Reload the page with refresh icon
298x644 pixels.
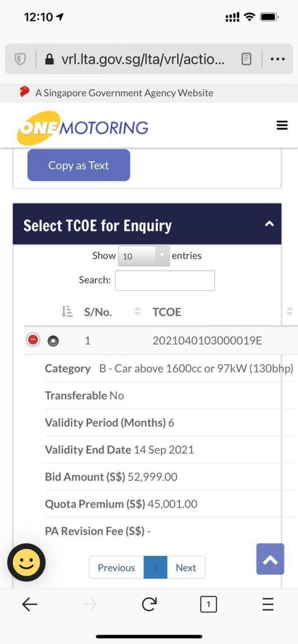click(x=149, y=604)
